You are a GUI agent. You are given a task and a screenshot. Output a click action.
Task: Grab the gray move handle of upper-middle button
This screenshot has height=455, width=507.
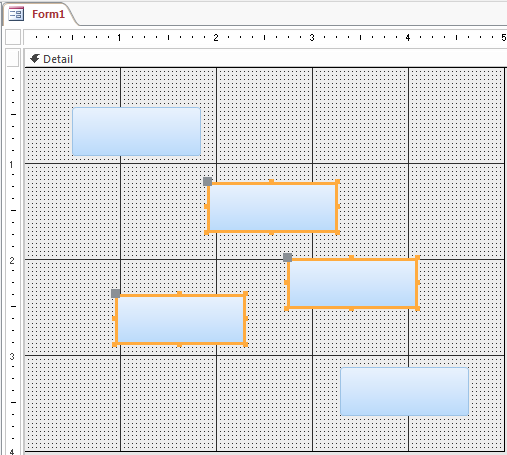[207, 181]
